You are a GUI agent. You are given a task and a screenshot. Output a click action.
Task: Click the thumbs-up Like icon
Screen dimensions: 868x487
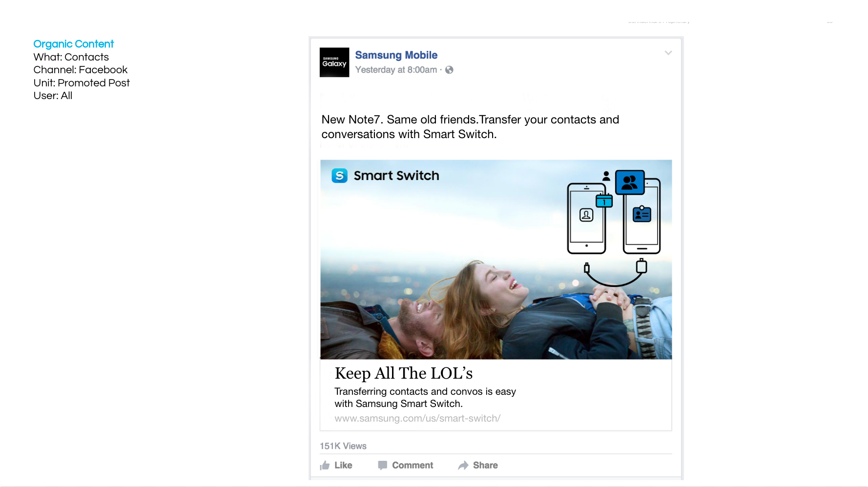[326, 465]
